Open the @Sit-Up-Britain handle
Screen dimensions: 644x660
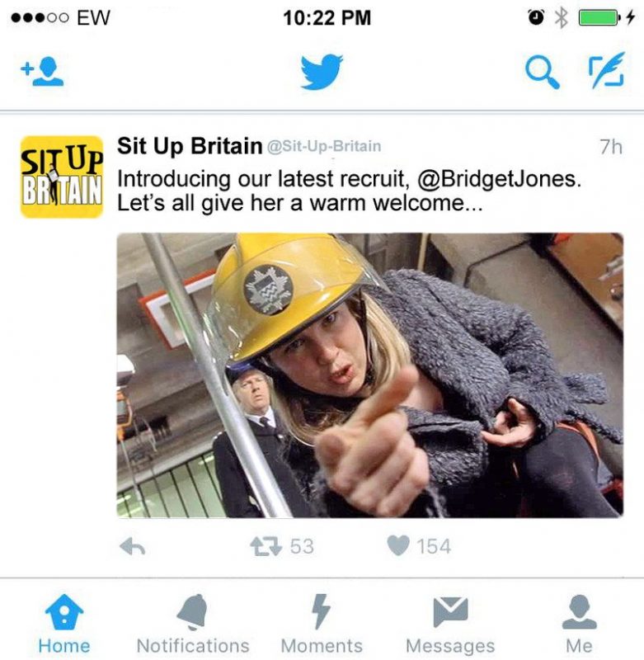coord(324,147)
